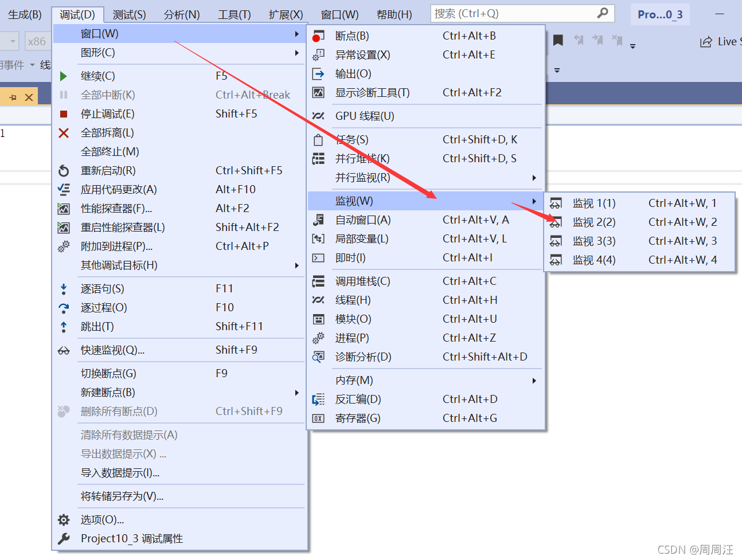The height and width of the screenshot is (560, 742).
Task: Click the 搜索 (Ctrl+Q) search box
Action: (522, 13)
